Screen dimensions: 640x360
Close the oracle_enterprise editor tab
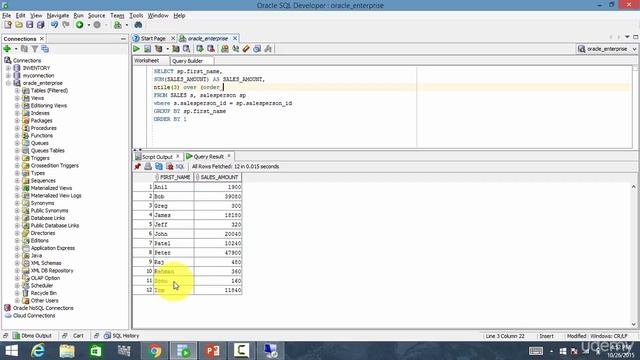[x=235, y=38]
